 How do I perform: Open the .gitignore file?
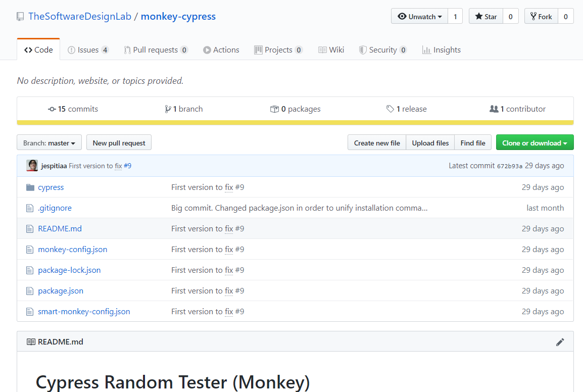55,208
